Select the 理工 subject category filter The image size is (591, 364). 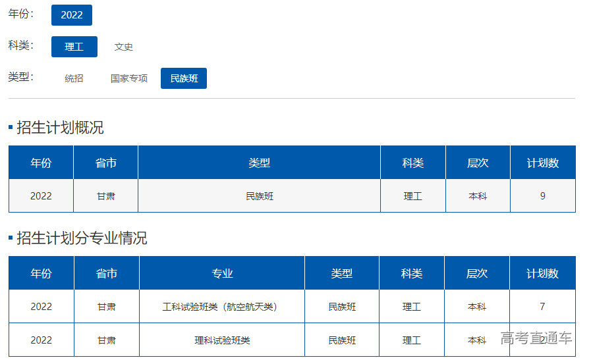74,47
